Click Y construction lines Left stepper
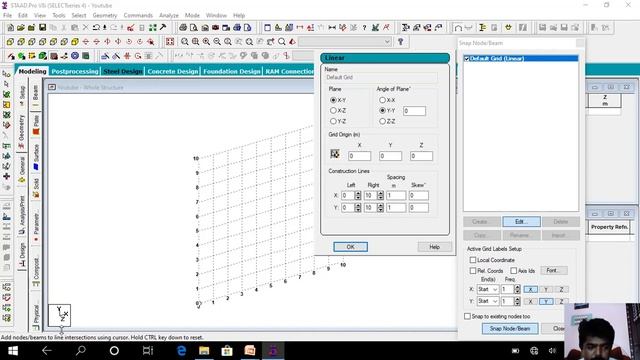This screenshot has width=640, height=360. point(358,208)
